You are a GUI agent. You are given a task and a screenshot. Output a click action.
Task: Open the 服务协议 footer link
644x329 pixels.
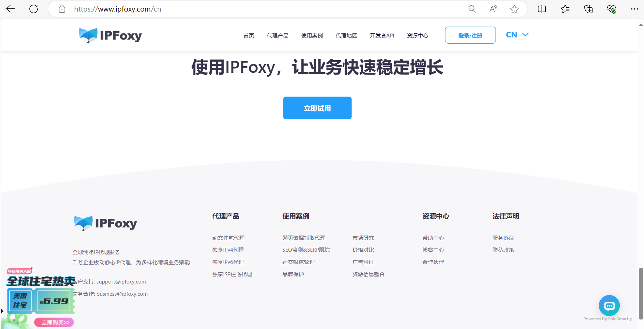click(x=503, y=238)
